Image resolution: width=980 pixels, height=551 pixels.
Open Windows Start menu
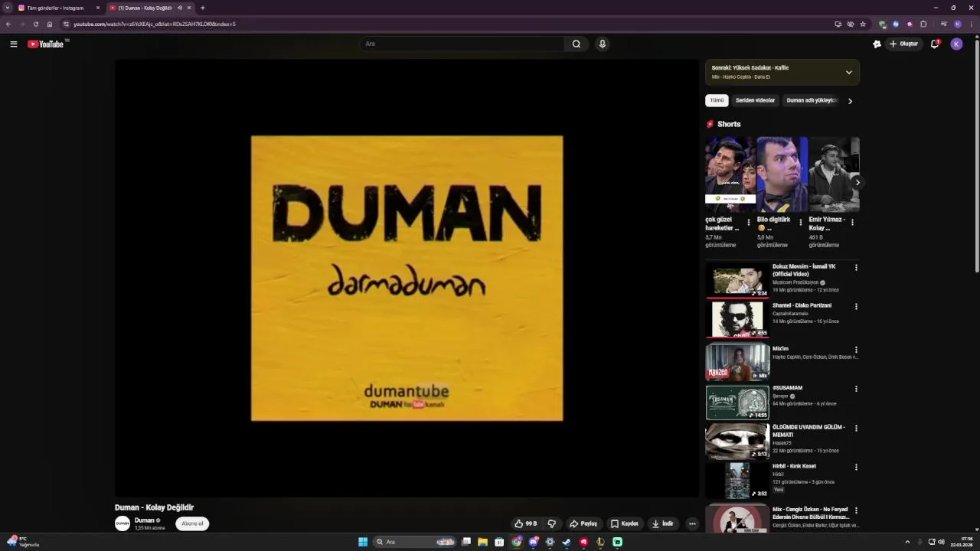pyautogui.click(x=363, y=542)
